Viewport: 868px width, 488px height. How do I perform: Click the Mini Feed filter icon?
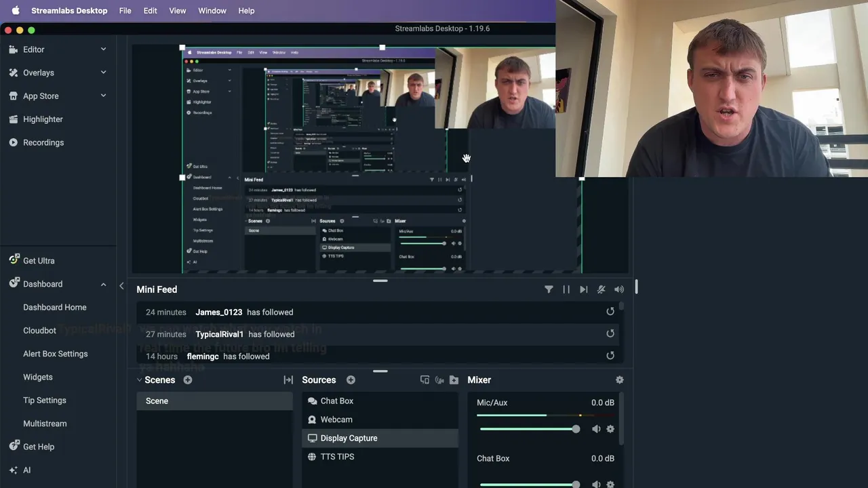pyautogui.click(x=549, y=289)
